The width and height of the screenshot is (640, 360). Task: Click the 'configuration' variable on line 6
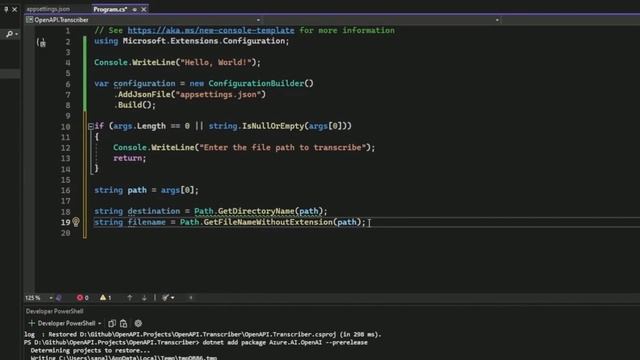point(144,84)
